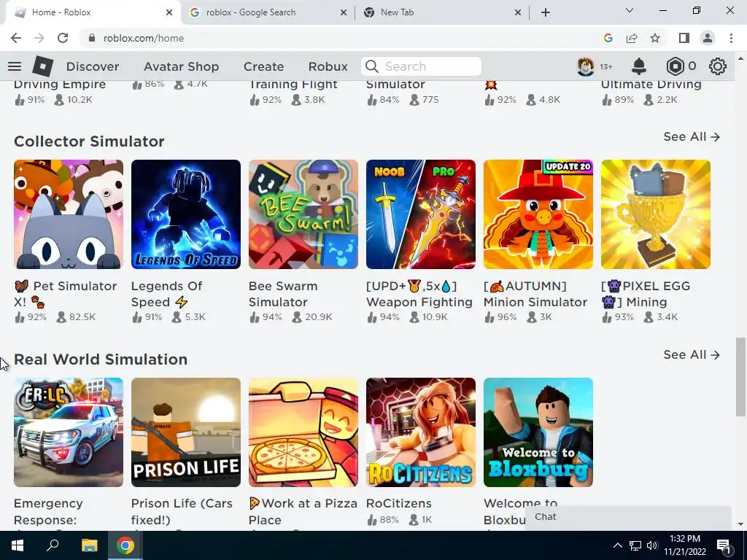747x560 pixels.
Task: Open the Pet Simulator X thumbnail
Action: [x=69, y=214]
